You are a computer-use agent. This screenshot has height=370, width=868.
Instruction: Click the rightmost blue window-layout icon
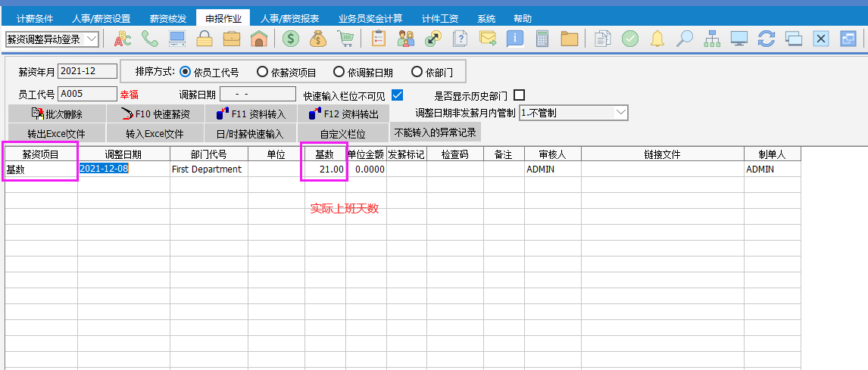click(x=848, y=39)
